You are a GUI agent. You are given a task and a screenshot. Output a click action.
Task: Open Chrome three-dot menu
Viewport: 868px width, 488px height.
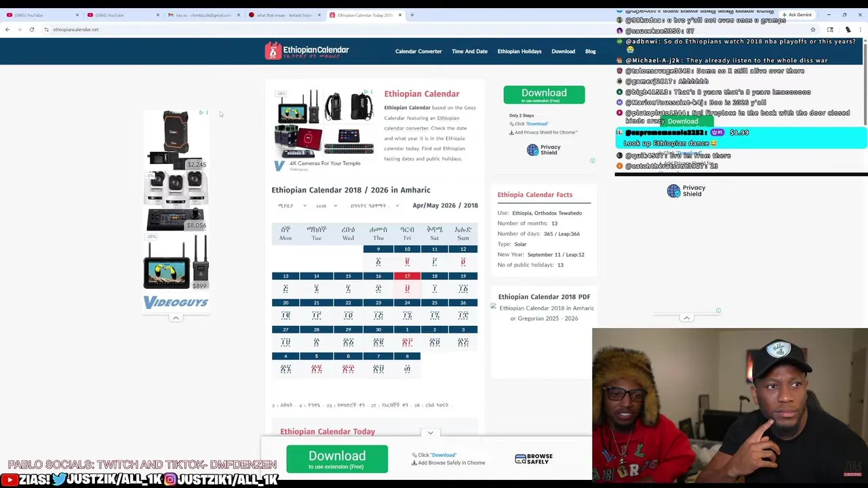tap(860, 29)
